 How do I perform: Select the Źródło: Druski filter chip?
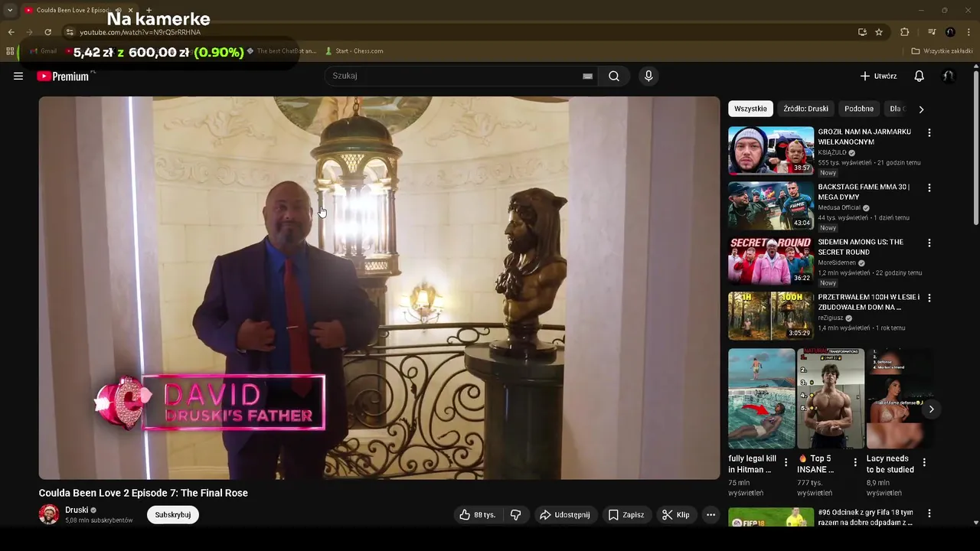(x=805, y=109)
